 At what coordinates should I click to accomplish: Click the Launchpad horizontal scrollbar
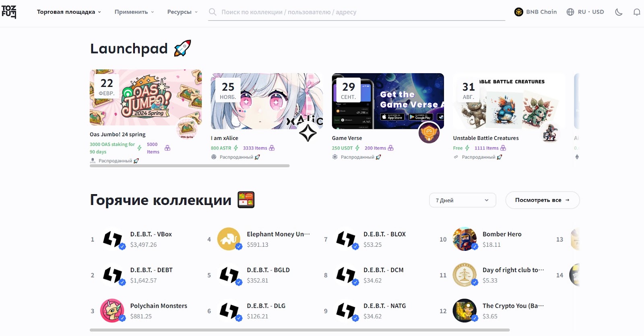point(190,166)
